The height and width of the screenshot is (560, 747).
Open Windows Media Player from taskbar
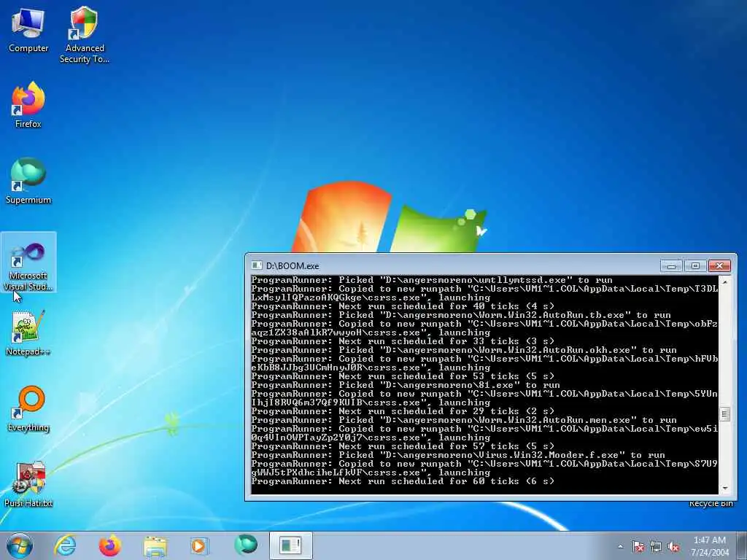(x=199, y=545)
